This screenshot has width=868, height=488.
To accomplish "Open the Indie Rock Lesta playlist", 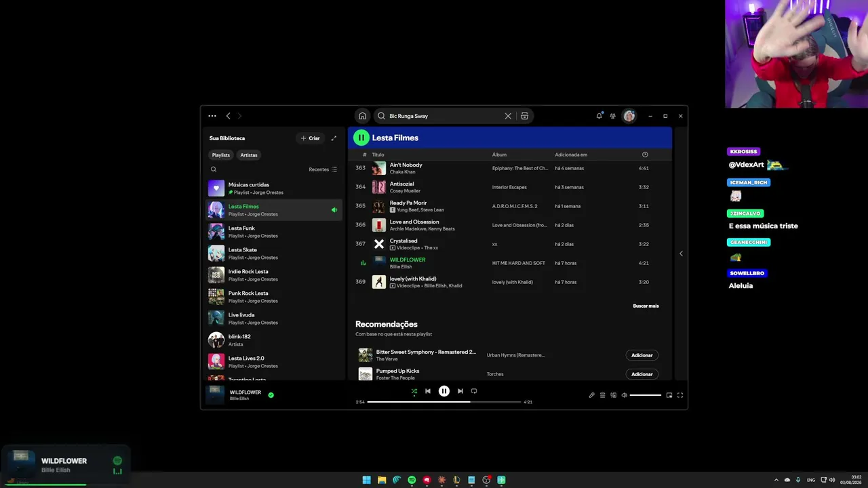I will 274,275.
